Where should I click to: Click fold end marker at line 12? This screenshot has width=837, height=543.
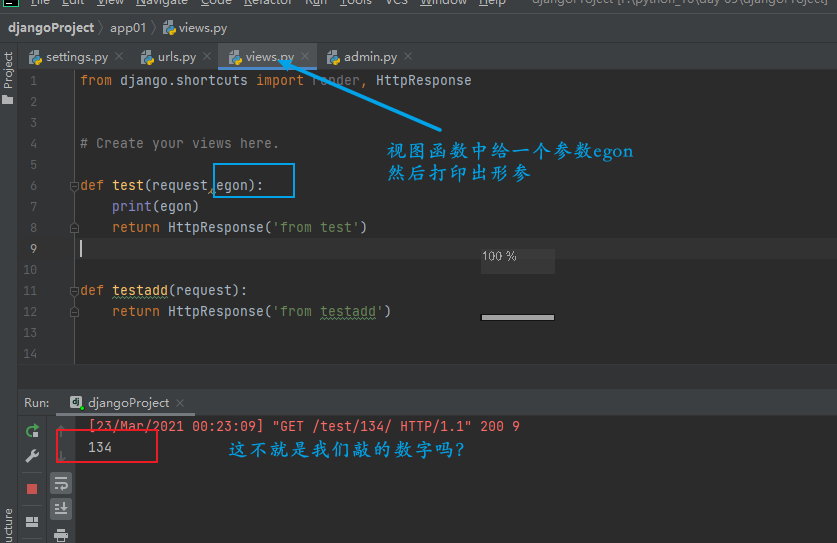74,312
